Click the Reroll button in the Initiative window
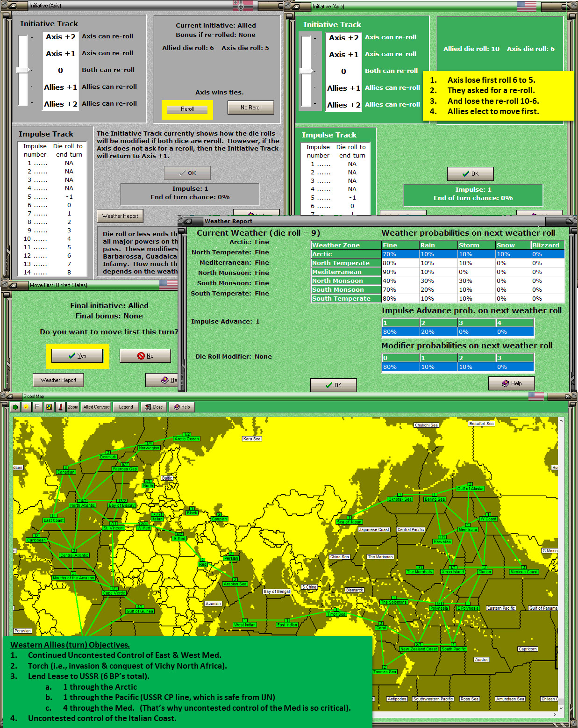The height and width of the screenshot is (728, 578). click(187, 109)
